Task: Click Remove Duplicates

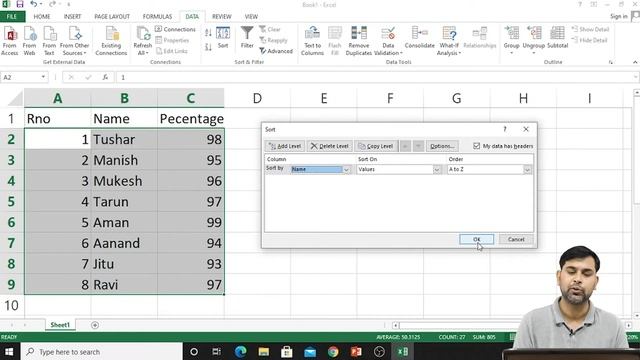Action: pyautogui.click(x=359, y=41)
